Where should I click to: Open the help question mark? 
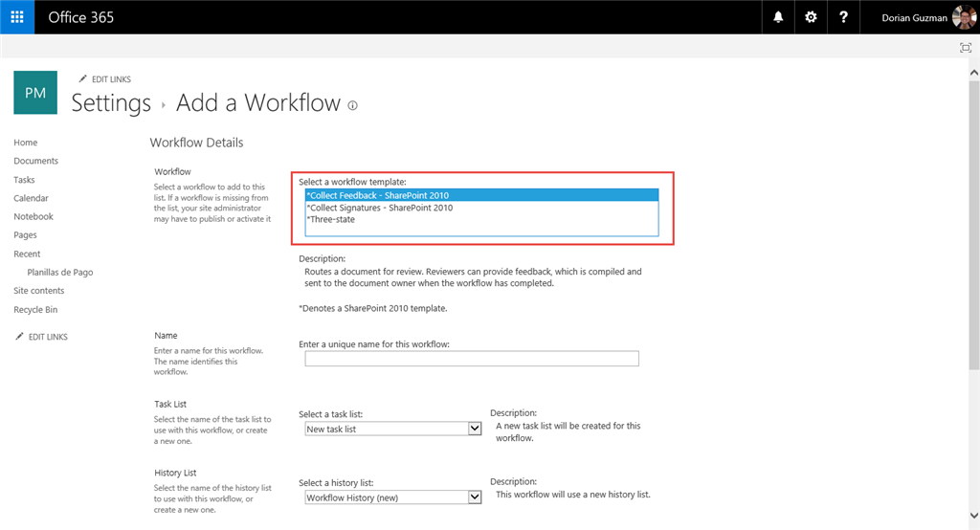coord(843,17)
